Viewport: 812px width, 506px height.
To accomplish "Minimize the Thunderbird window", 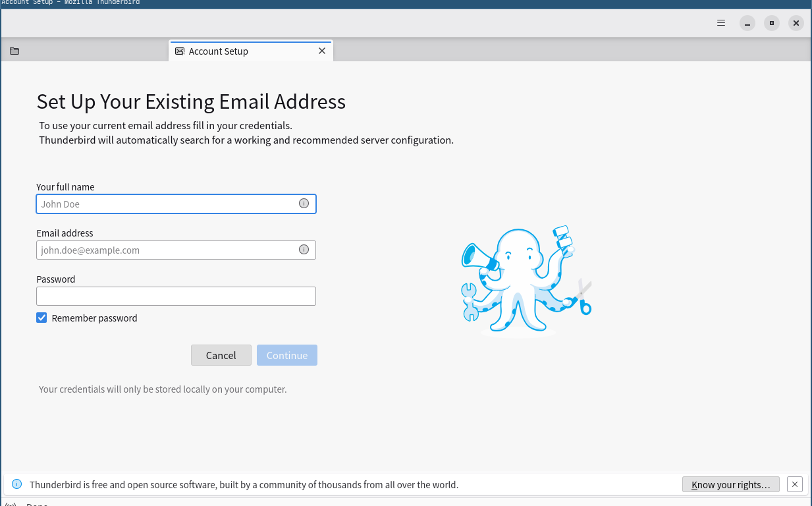I will [x=747, y=23].
